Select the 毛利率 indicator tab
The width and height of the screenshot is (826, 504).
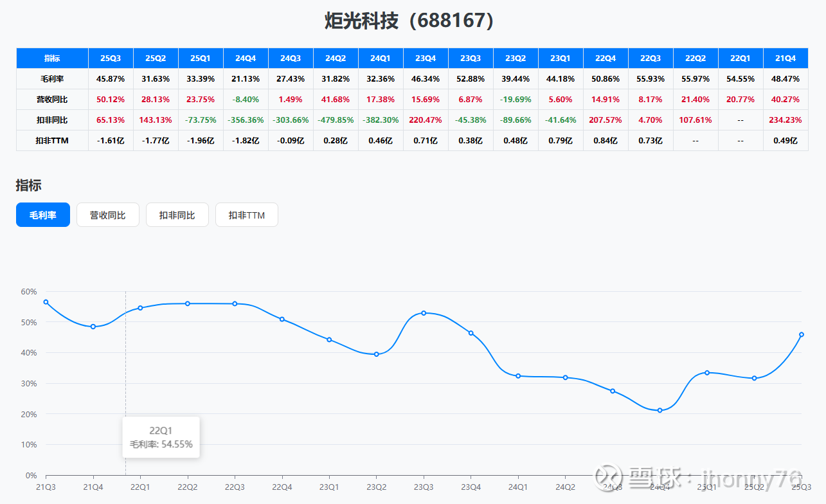tap(43, 215)
